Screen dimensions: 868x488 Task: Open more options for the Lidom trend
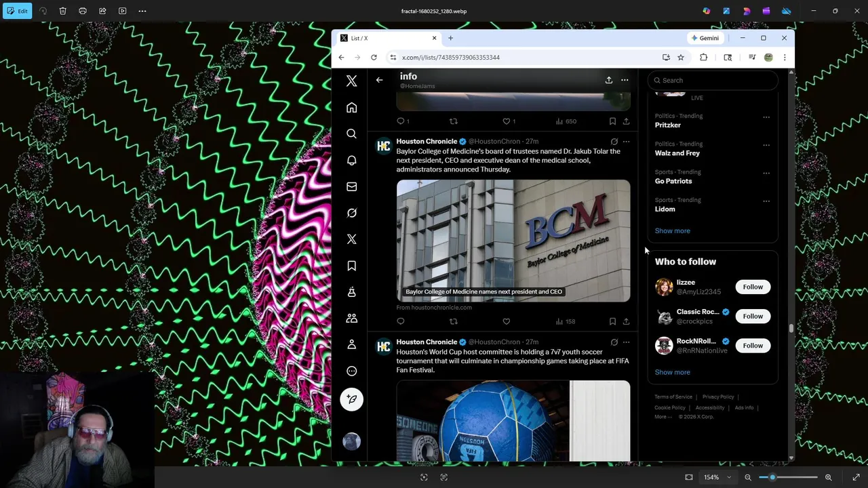click(766, 201)
